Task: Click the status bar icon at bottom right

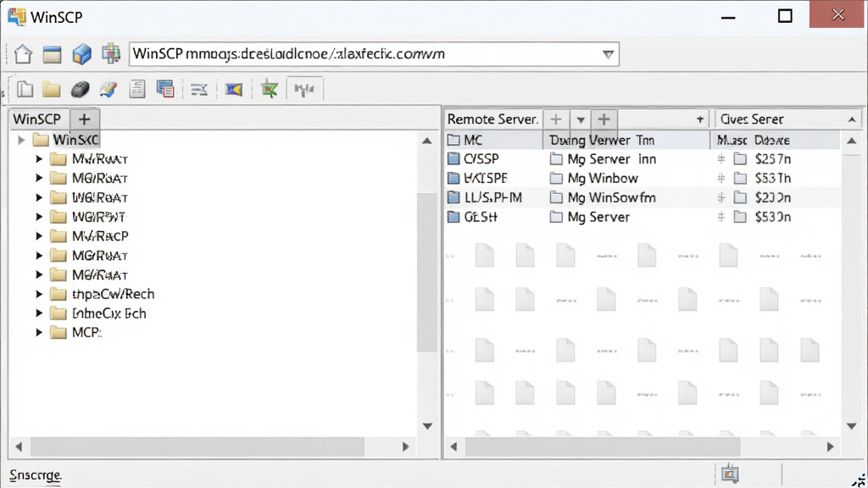Action: [730, 474]
